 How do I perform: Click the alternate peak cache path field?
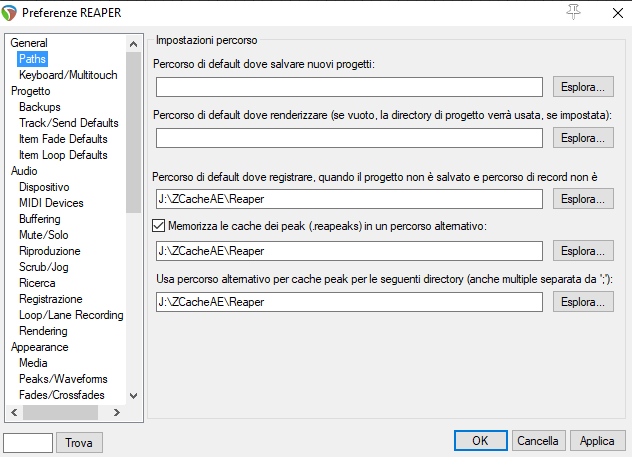(x=349, y=251)
